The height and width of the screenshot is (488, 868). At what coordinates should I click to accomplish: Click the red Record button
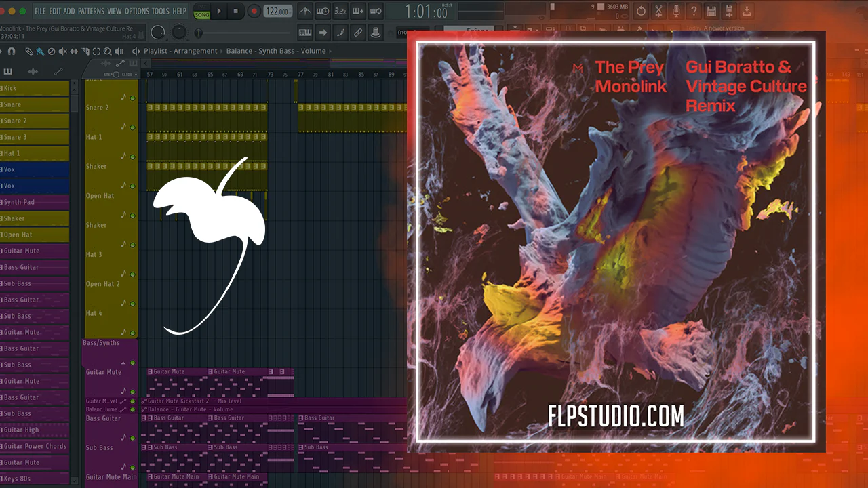254,12
